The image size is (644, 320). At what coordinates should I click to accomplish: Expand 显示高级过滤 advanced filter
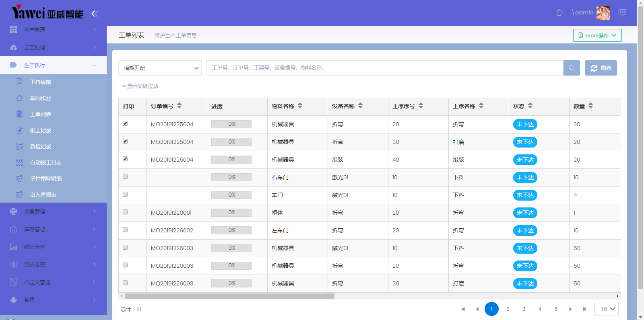tap(140, 86)
